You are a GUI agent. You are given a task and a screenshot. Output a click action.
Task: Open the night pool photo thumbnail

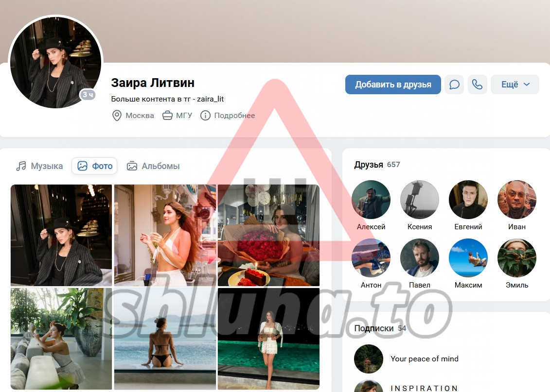[268, 339]
